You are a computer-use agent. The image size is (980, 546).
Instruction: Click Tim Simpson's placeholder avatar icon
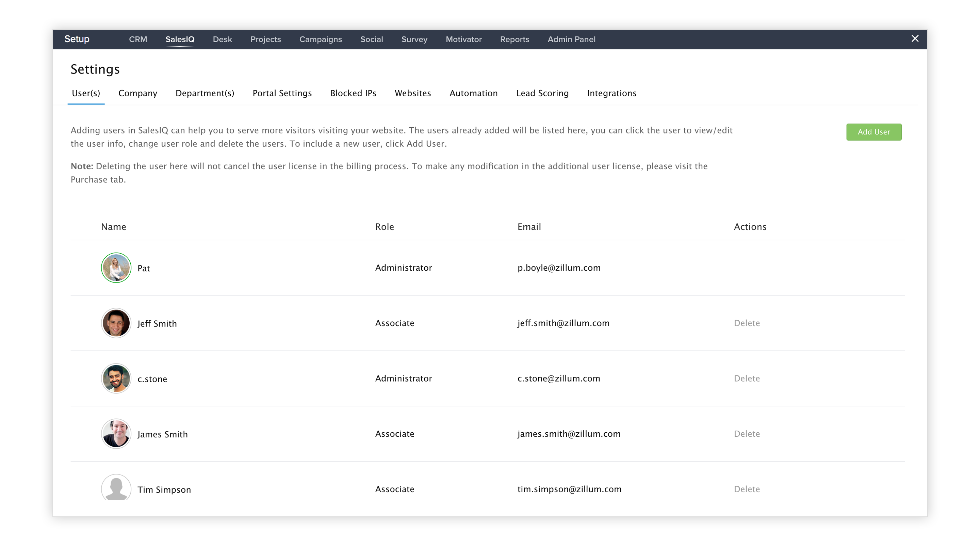click(116, 488)
